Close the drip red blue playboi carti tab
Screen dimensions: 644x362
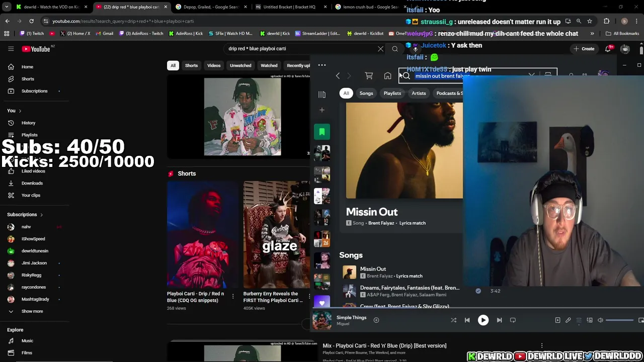click(x=165, y=7)
